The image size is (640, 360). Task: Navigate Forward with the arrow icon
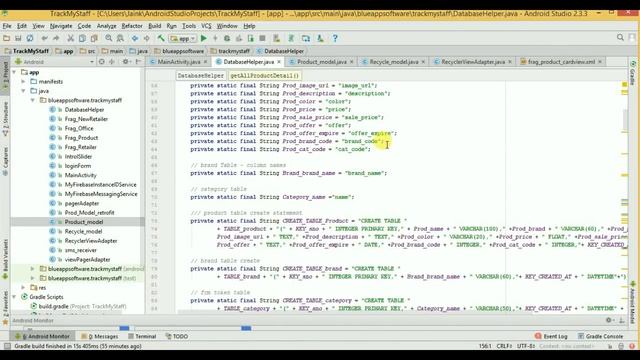[x=147, y=38]
